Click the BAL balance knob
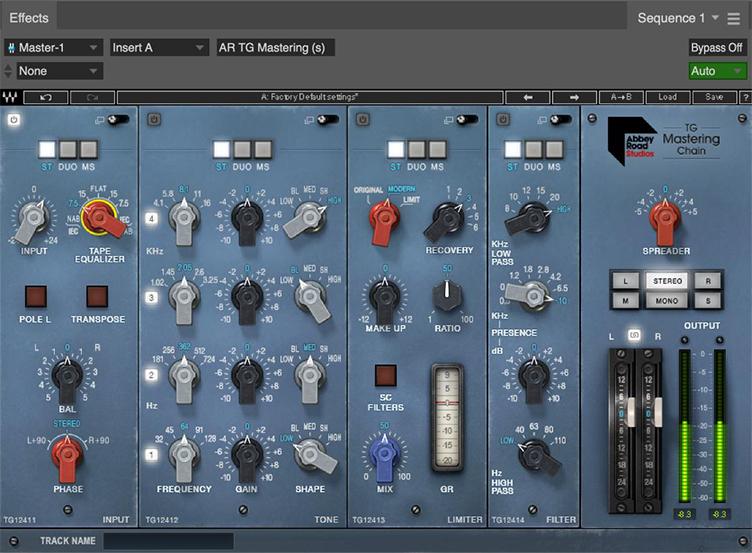The image size is (752, 553). coord(67,377)
